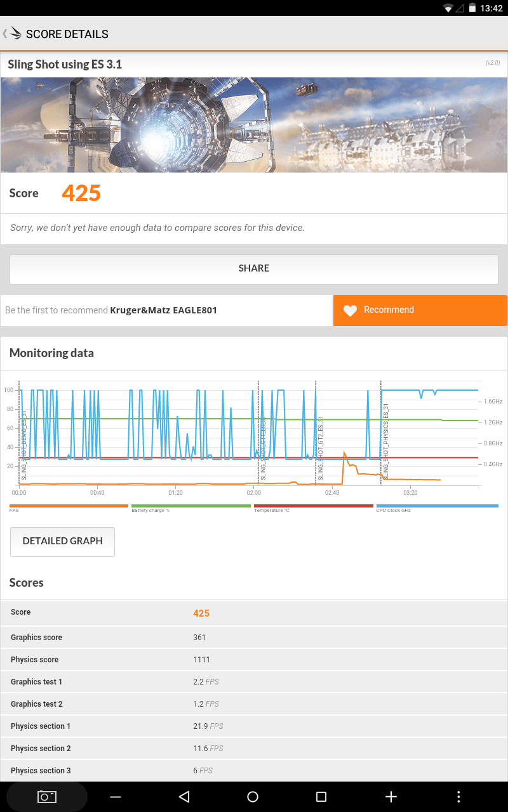Image resolution: width=508 pixels, height=812 pixels.
Task: Select the 'Physics section 2' row label
Action: tap(41, 749)
